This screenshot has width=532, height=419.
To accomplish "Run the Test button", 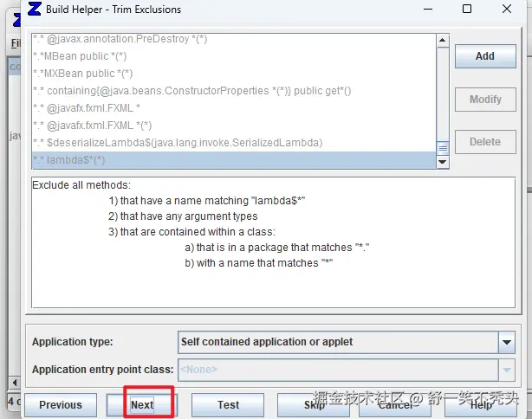I will [228, 405].
